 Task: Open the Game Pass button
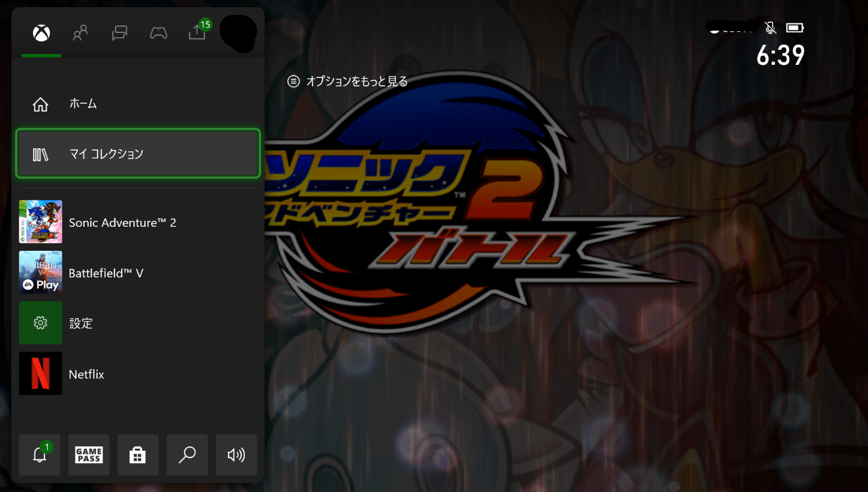point(89,455)
